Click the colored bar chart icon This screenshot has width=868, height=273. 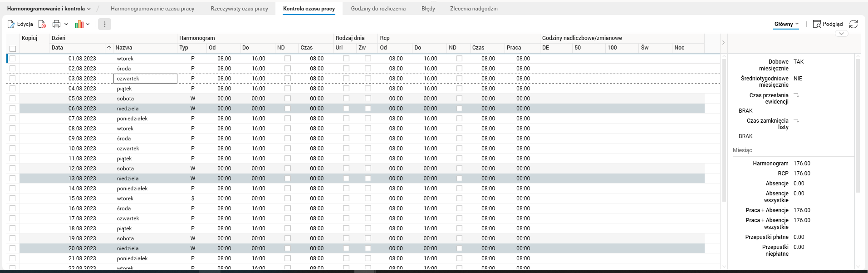click(x=79, y=24)
